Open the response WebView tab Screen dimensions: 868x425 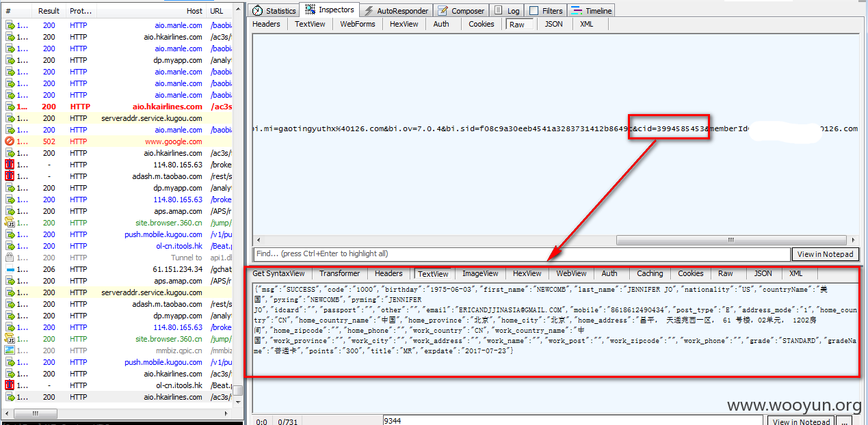pos(572,273)
